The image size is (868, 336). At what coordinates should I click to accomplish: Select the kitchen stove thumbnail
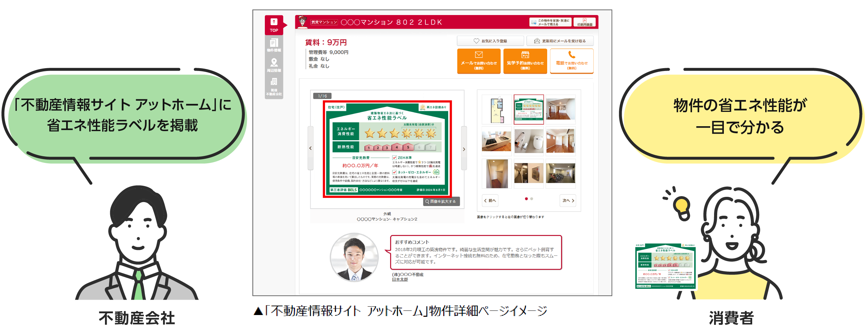click(496, 141)
